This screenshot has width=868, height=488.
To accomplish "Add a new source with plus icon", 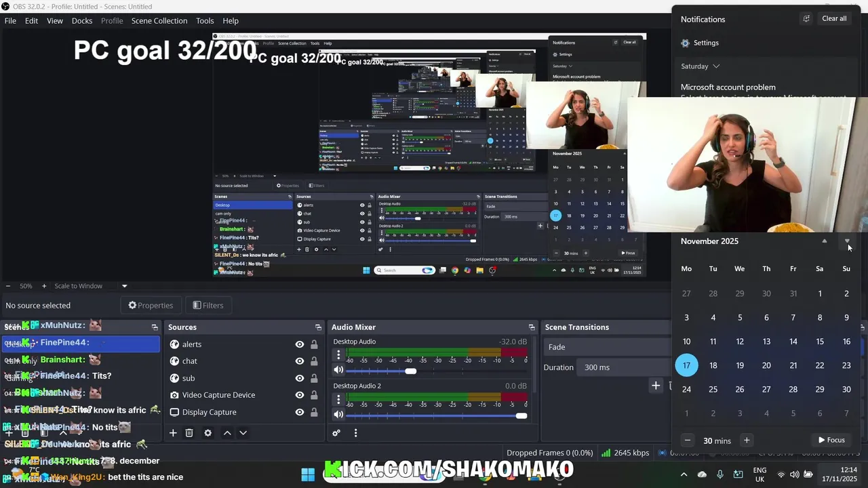I will [x=173, y=433].
